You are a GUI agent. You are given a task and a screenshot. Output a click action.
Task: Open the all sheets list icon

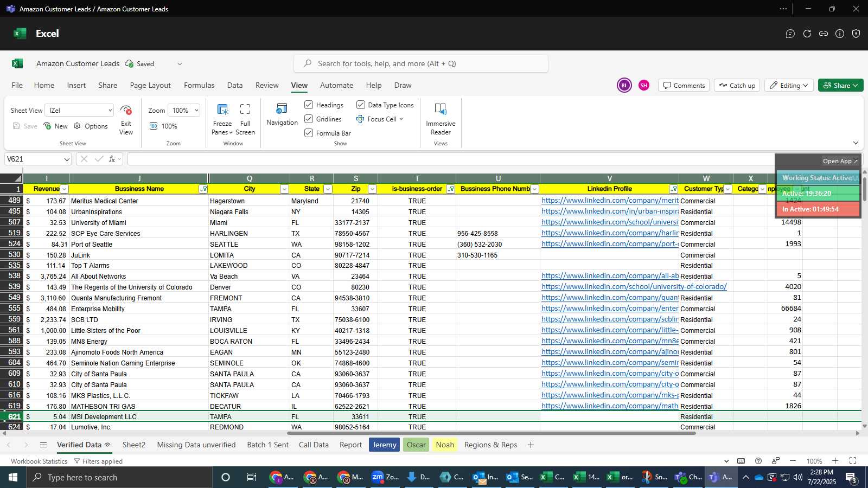[x=43, y=445]
